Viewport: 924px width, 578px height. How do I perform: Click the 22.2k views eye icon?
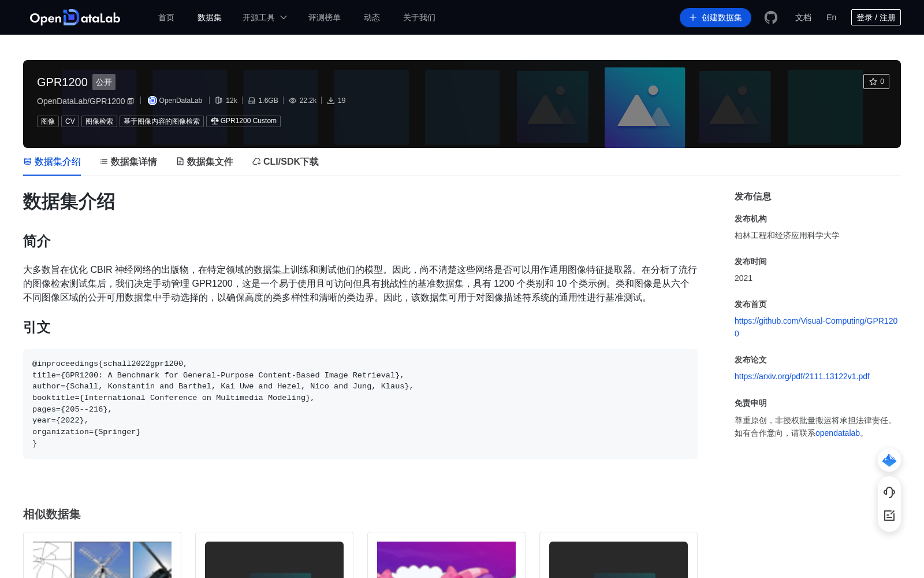pyautogui.click(x=293, y=101)
